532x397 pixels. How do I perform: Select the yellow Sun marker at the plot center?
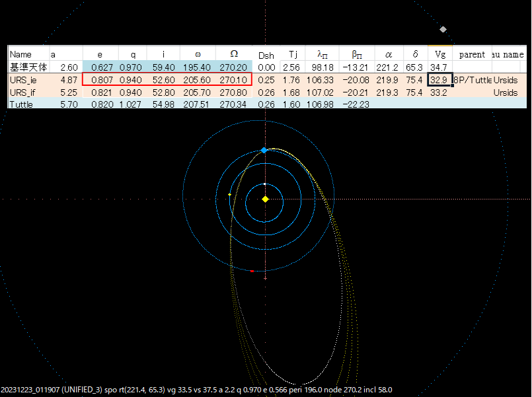265,199
